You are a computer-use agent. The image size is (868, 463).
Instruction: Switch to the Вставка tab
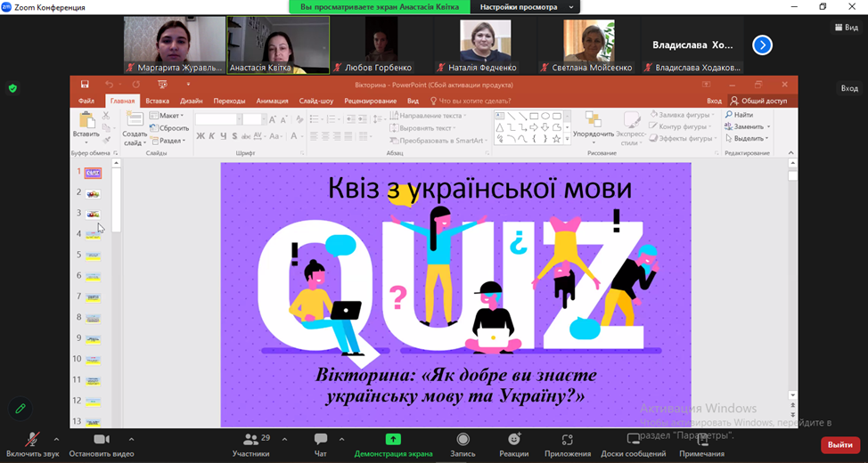(x=158, y=102)
